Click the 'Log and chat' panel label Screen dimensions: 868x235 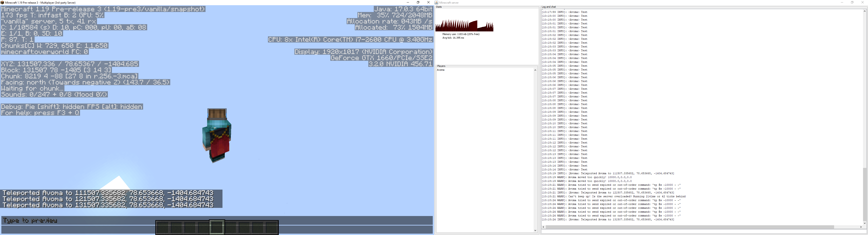549,7
